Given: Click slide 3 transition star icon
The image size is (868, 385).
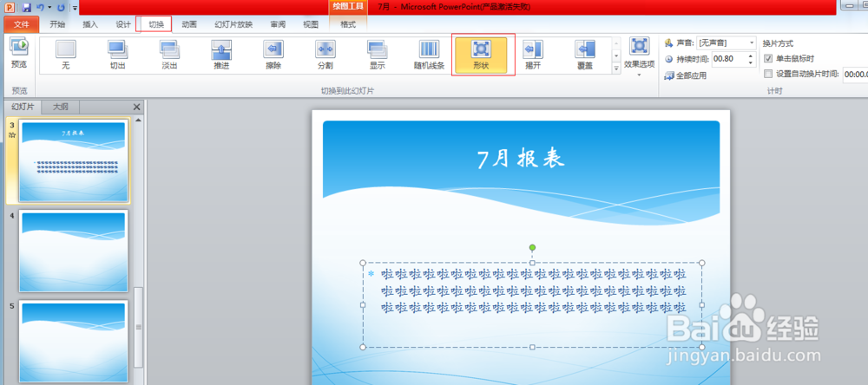Looking at the screenshot, I should 11,135.
